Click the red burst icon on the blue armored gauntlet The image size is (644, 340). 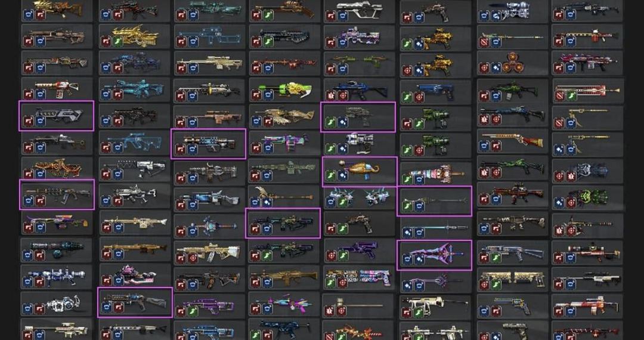click(571, 177)
